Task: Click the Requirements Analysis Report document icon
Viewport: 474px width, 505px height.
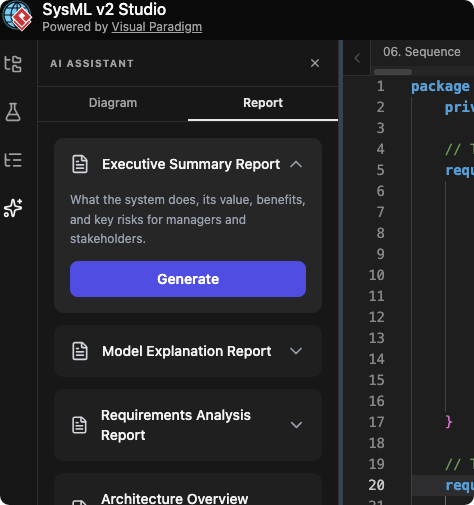Action: tap(79, 425)
